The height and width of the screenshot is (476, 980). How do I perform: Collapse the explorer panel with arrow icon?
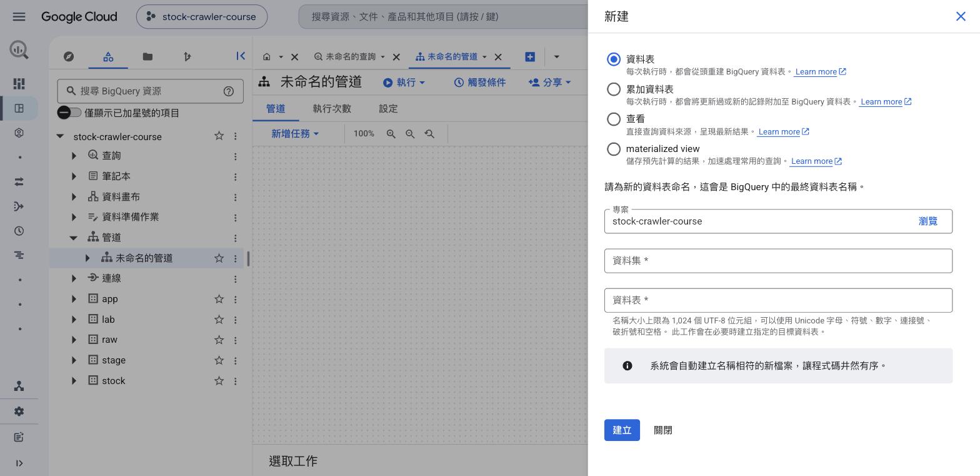[x=241, y=56]
